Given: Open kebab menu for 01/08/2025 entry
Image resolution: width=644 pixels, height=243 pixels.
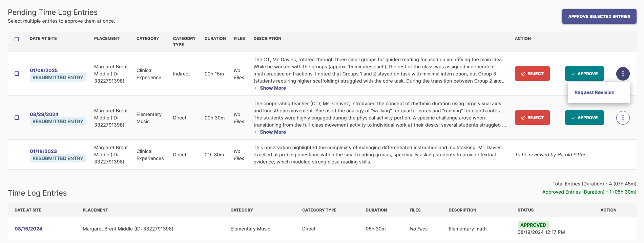Looking at the screenshot, I should click(623, 74).
